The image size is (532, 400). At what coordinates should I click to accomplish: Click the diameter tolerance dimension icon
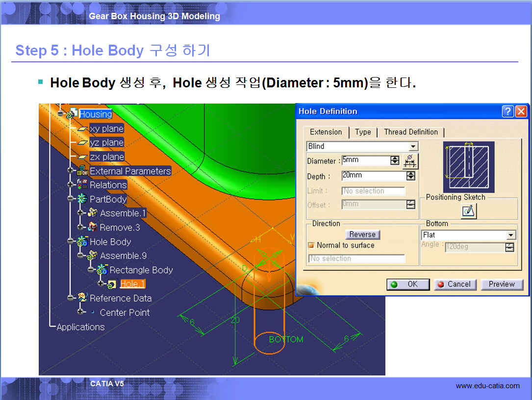click(410, 161)
